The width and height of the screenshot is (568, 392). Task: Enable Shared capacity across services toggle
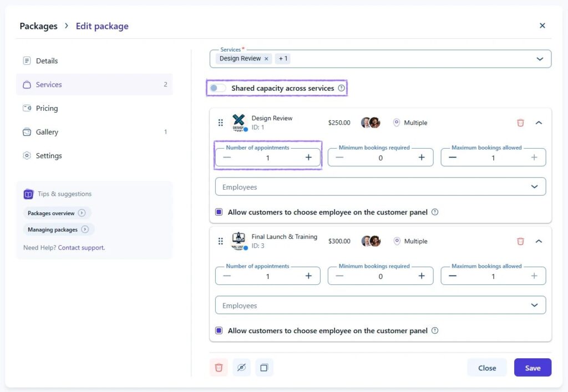click(217, 88)
